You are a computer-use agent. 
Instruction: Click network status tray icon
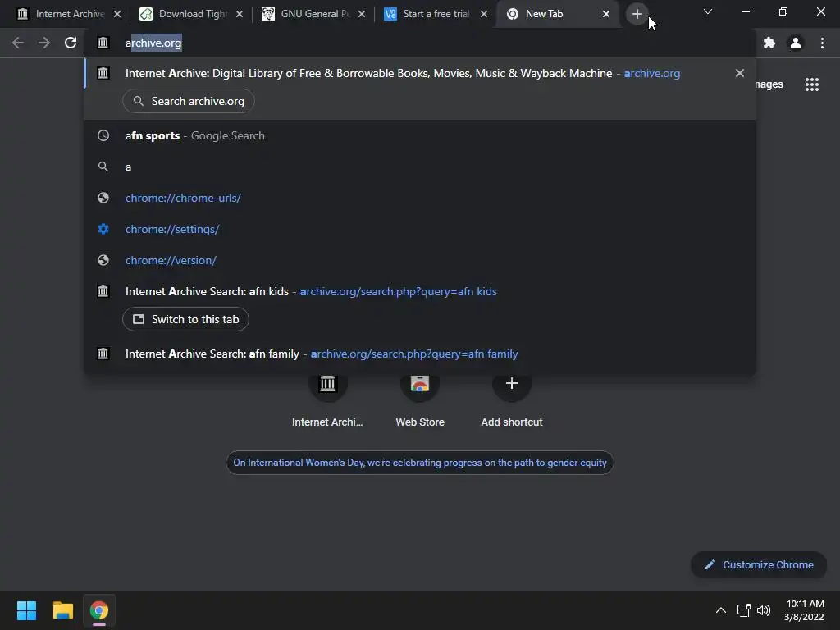coord(743,610)
